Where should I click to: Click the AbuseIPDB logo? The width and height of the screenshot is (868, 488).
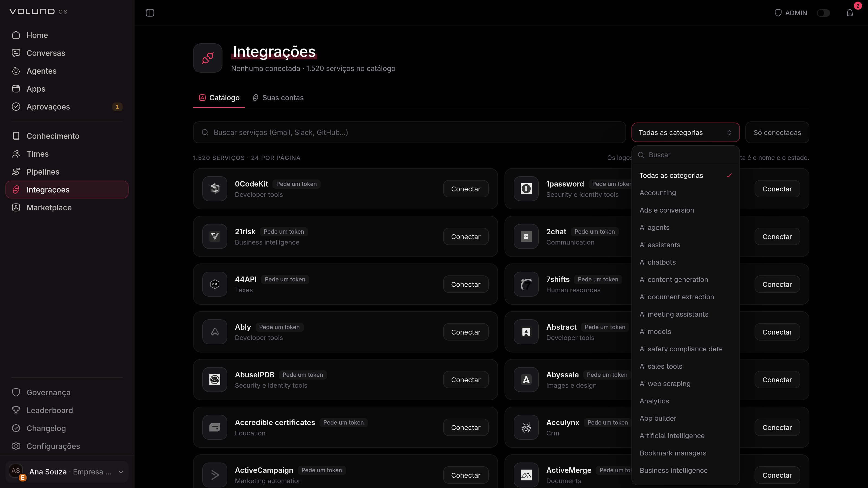pos(215,380)
